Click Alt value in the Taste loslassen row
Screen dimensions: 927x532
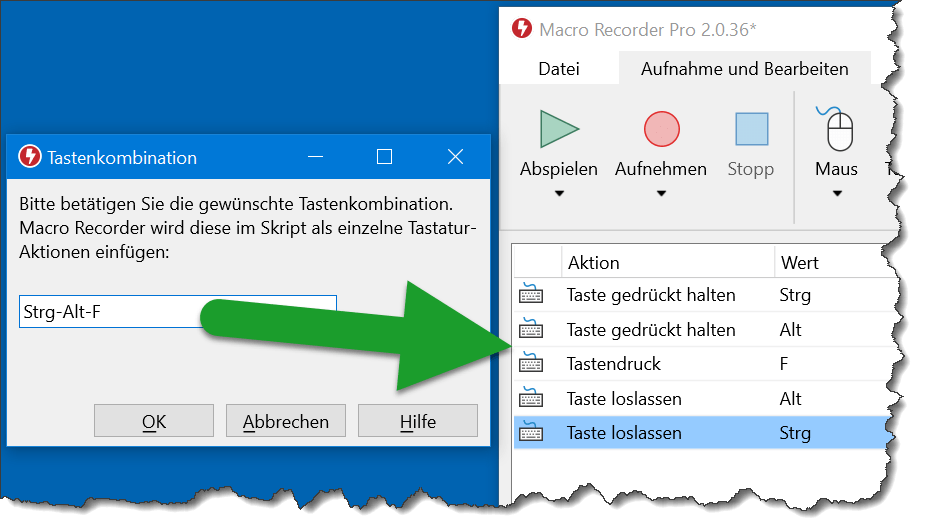tap(790, 398)
